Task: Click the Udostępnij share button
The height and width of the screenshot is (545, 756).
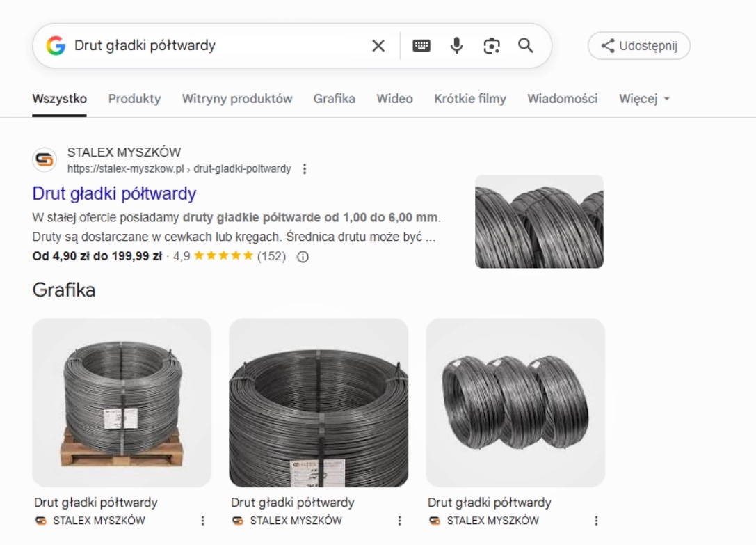Action: pyautogui.click(x=638, y=46)
